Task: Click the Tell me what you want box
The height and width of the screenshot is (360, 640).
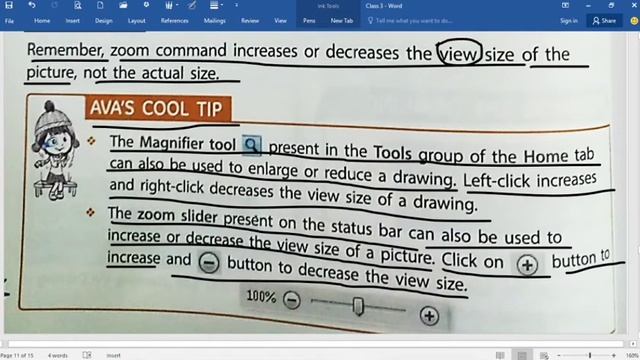Action: click(410, 21)
